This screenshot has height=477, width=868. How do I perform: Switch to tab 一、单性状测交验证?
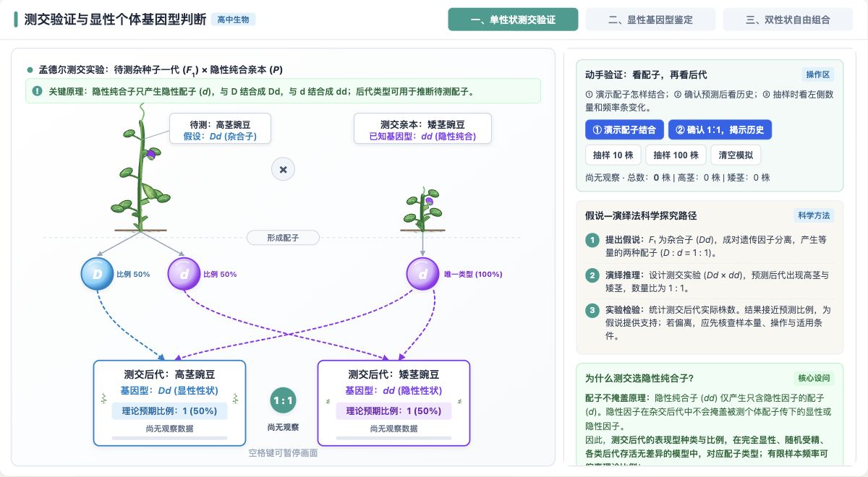click(x=513, y=20)
